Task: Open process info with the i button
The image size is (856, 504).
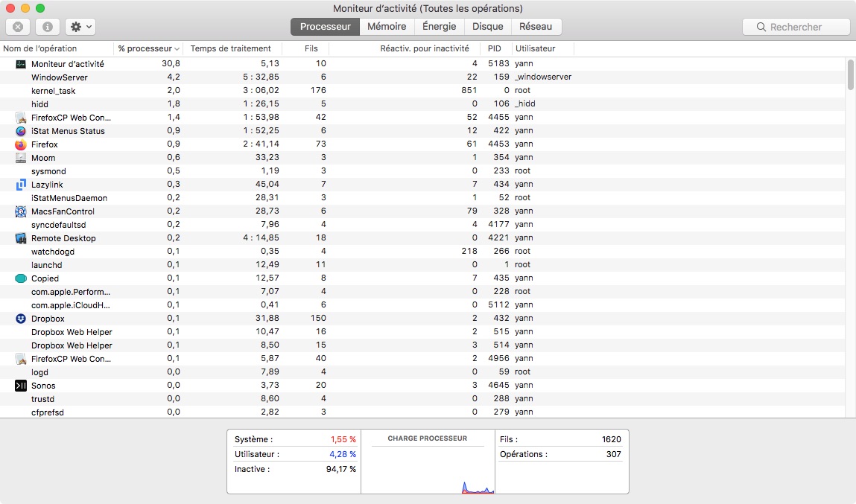Action: click(x=48, y=27)
